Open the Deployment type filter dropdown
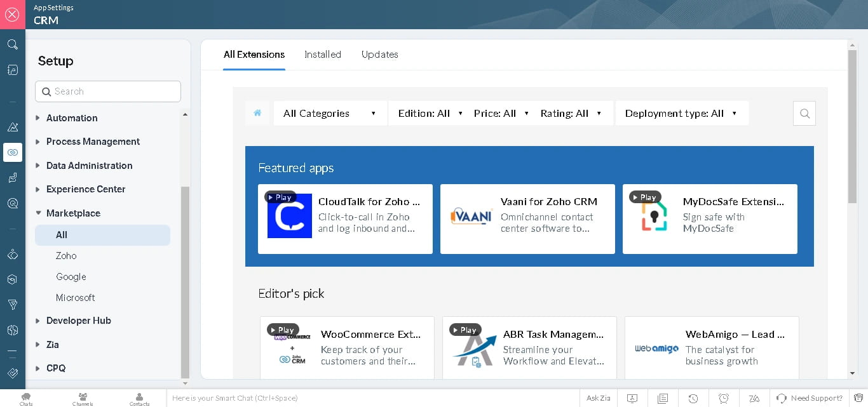The width and height of the screenshot is (868, 407). pyautogui.click(x=681, y=114)
